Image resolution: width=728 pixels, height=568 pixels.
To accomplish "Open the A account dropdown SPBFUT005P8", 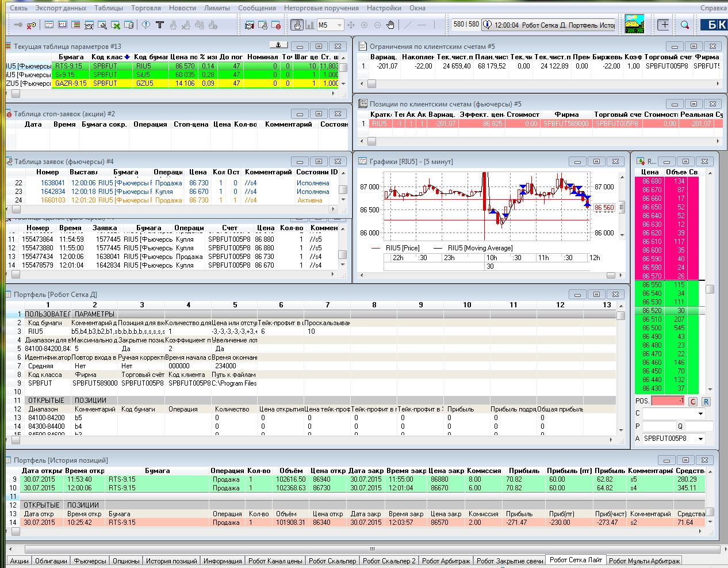I will click(x=700, y=439).
